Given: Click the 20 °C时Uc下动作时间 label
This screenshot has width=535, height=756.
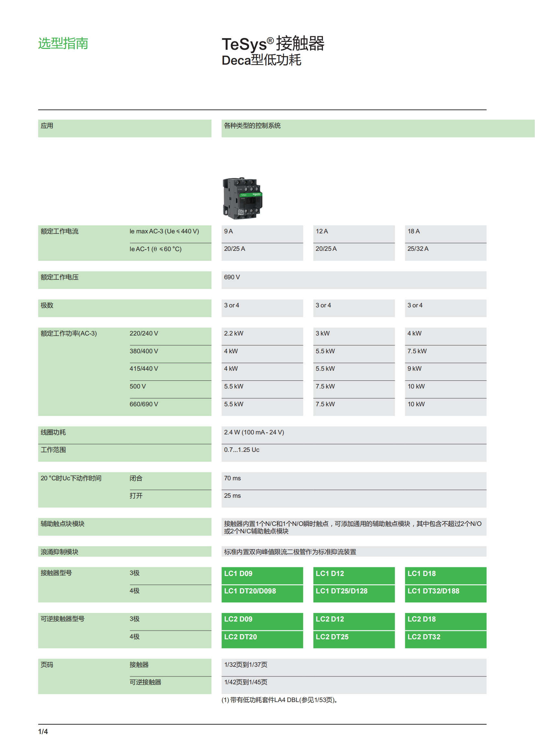Looking at the screenshot, I should click(71, 478).
